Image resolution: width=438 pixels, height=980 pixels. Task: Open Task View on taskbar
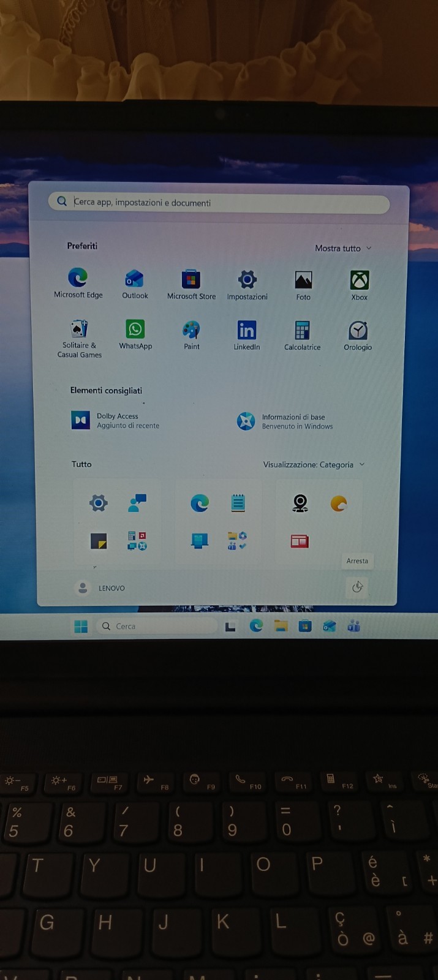click(230, 627)
